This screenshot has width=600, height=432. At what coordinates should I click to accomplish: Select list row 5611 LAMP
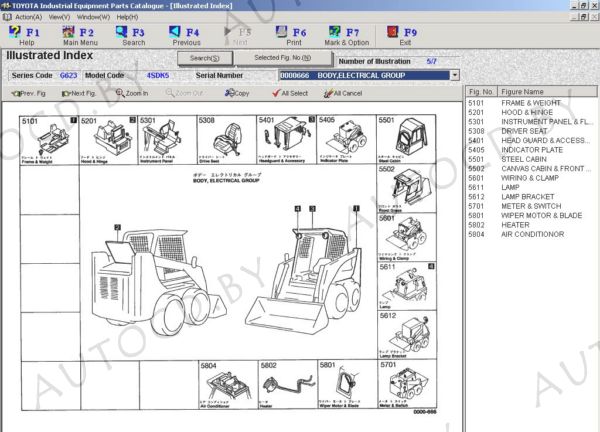pyautogui.click(x=530, y=187)
